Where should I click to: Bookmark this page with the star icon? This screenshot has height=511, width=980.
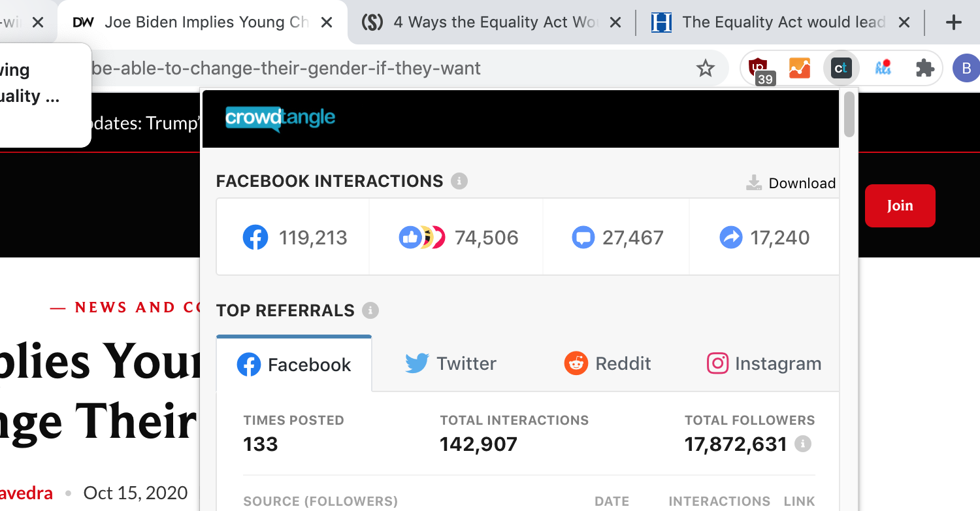click(705, 68)
